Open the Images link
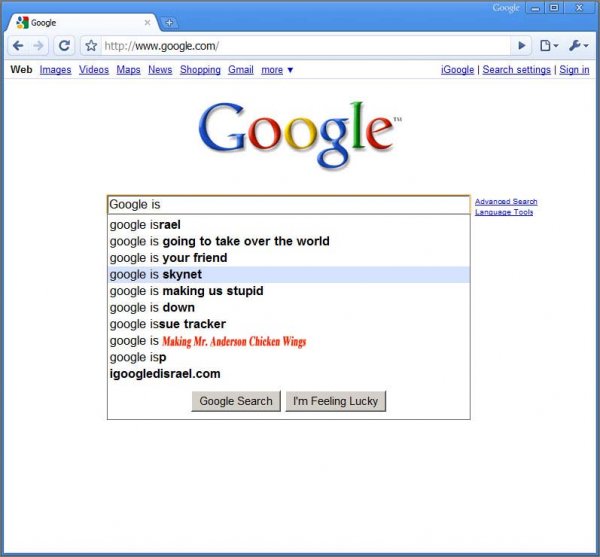 coord(55,70)
